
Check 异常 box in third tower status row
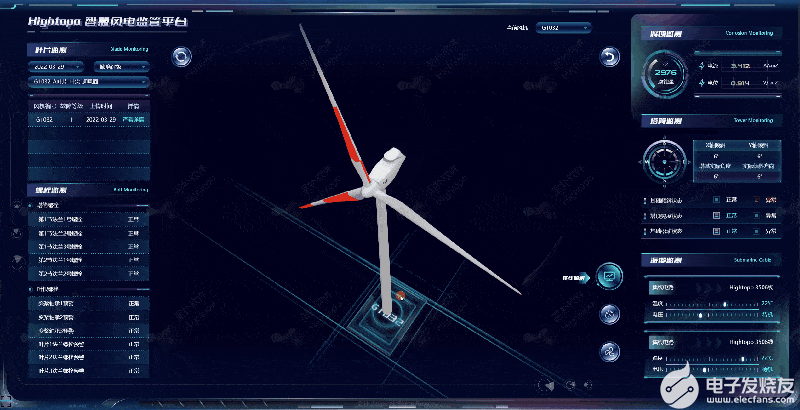pos(757,231)
